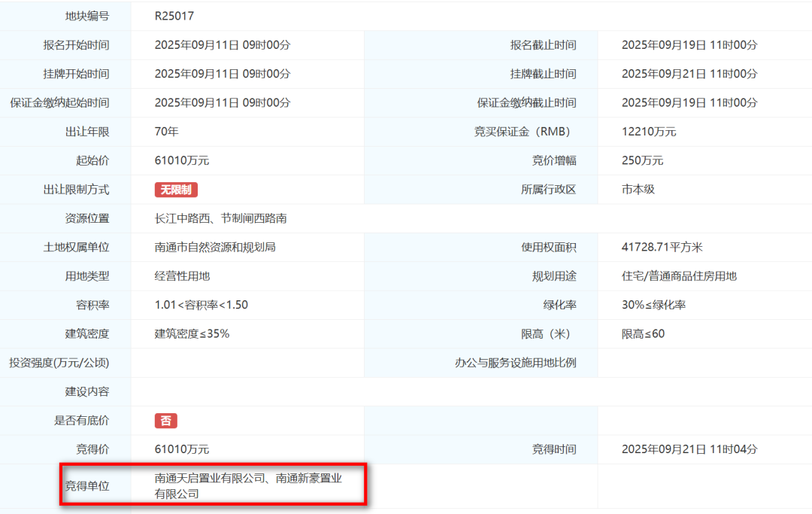Click the red 无限制 badge

click(176, 190)
